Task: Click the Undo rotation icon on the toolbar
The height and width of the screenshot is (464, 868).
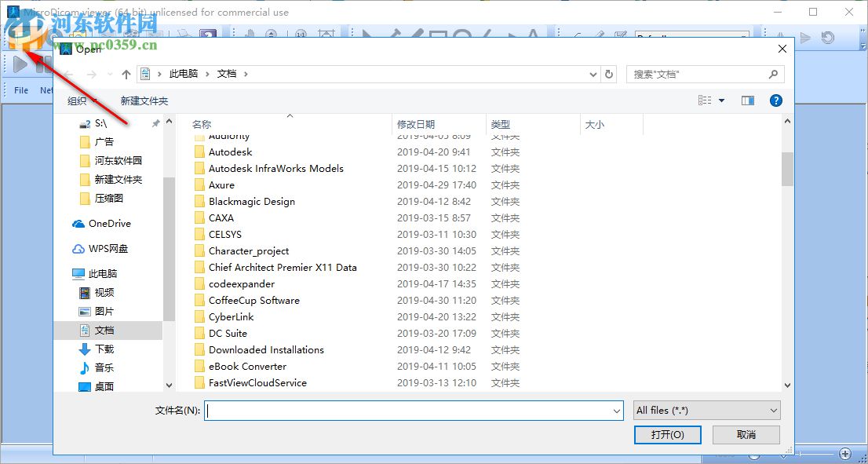Action: (827, 35)
